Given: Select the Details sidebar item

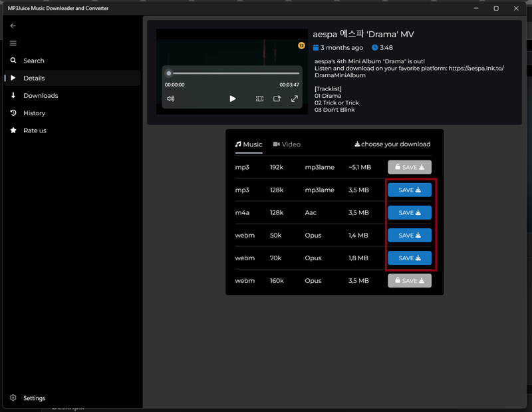Looking at the screenshot, I should click(x=72, y=78).
